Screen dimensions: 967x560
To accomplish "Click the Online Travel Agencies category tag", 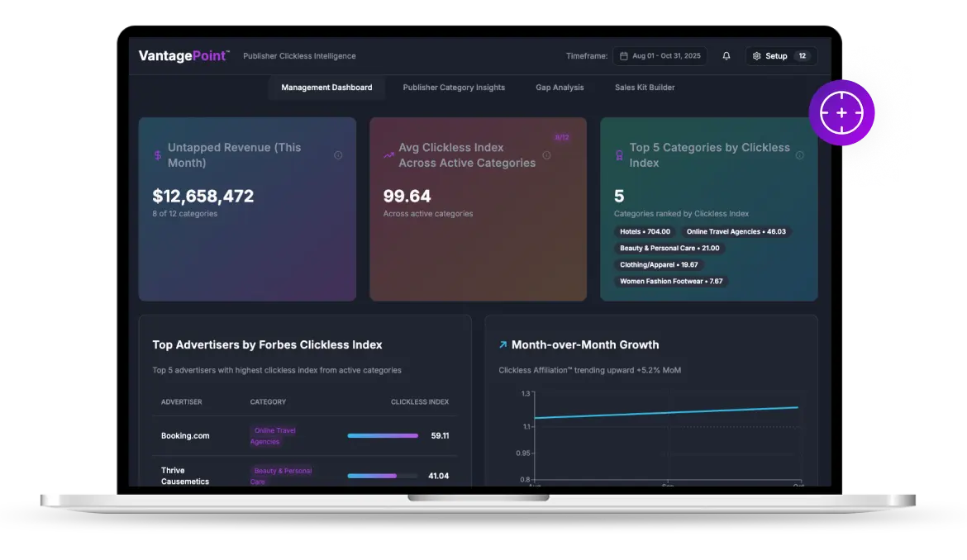I will tap(274, 435).
